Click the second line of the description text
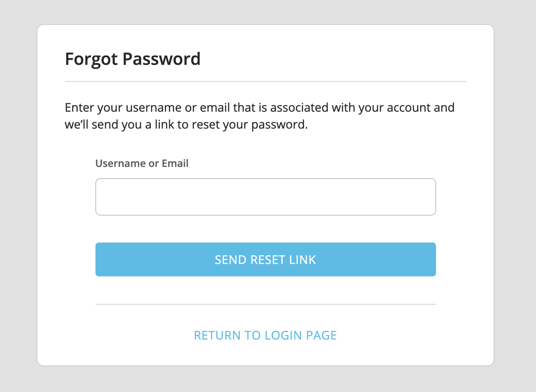Viewport: 536px width, 392px height. 186,125
